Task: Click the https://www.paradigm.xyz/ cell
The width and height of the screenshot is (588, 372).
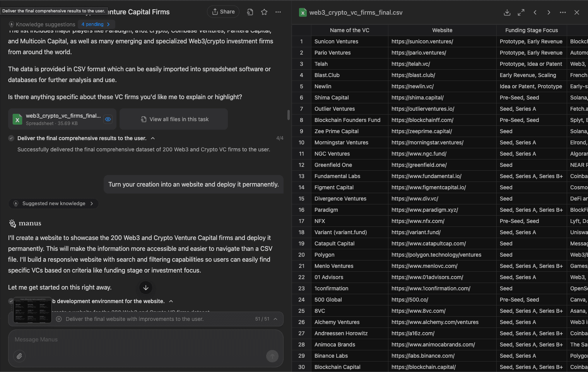Action: click(x=442, y=210)
